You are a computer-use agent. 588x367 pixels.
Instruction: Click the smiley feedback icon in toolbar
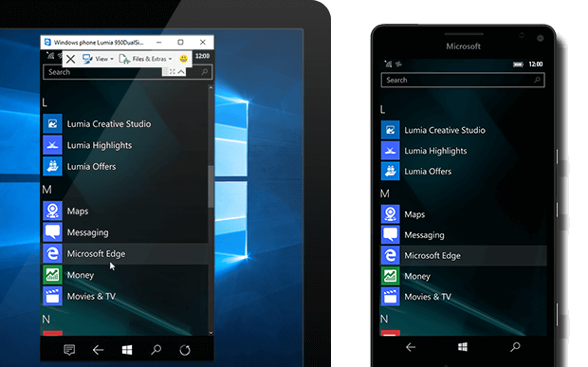(x=183, y=59)
